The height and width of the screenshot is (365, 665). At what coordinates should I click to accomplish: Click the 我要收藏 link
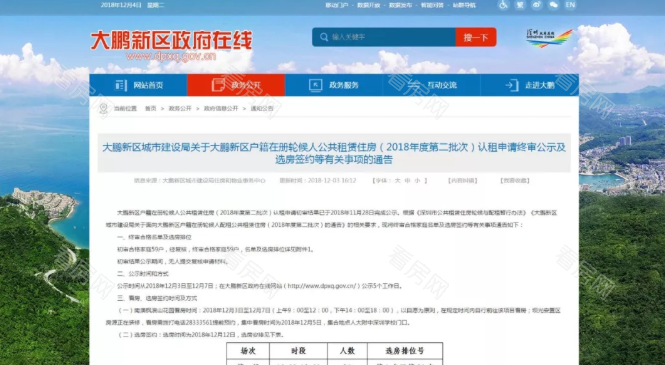515,181
